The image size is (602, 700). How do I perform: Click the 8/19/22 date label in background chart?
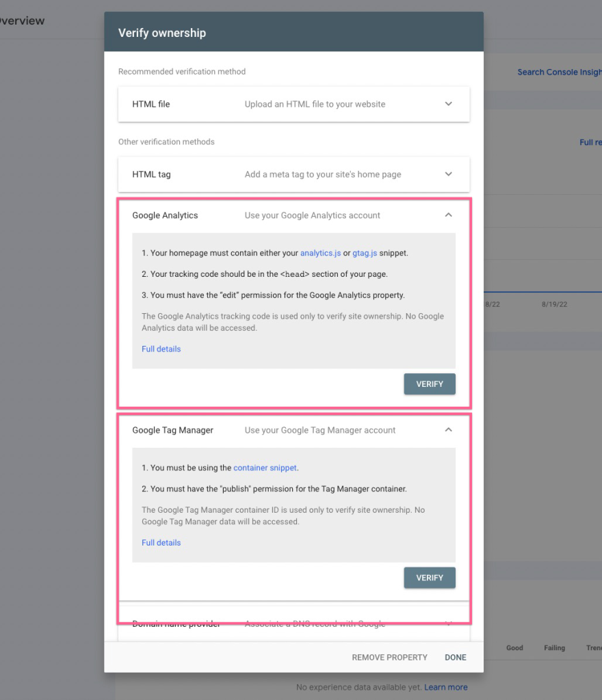[x=554, y=304]
